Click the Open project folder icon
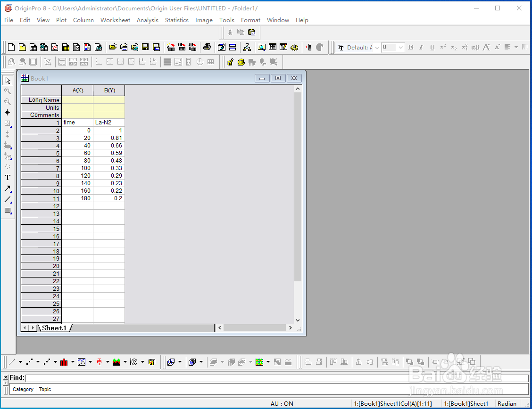This screenshot has width=532, height=409. (113, 47)
